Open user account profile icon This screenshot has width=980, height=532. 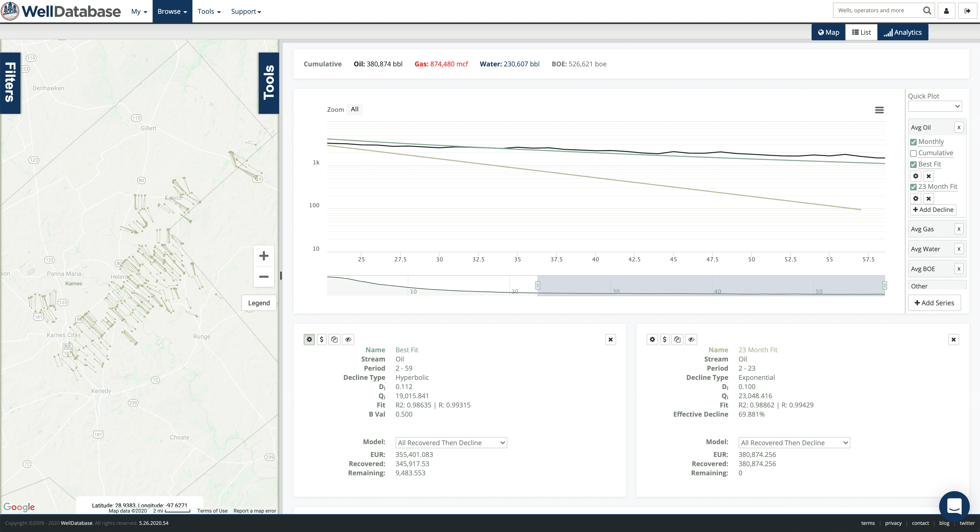[947, 11]
